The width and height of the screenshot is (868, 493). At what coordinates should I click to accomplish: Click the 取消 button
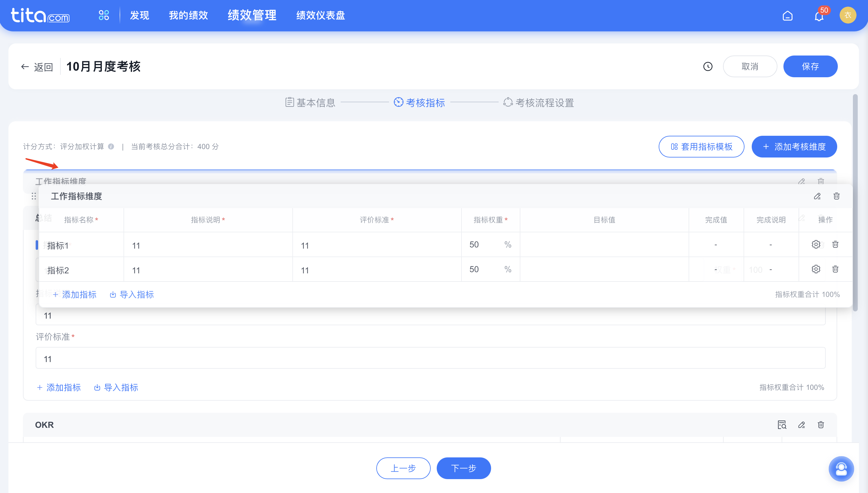point(750,66)
